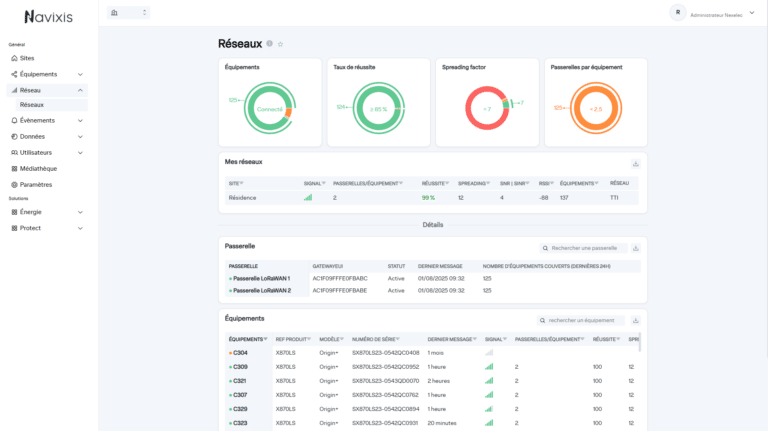Expand the Équipements sidebar section
The image size is (768, 431).
click(80, 74)
